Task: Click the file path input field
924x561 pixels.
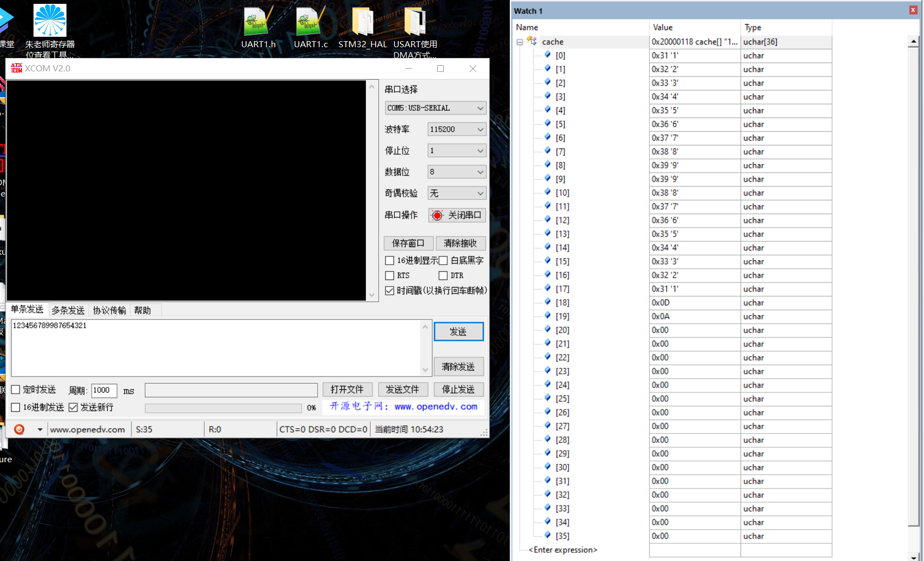Action: click(231, 390)
